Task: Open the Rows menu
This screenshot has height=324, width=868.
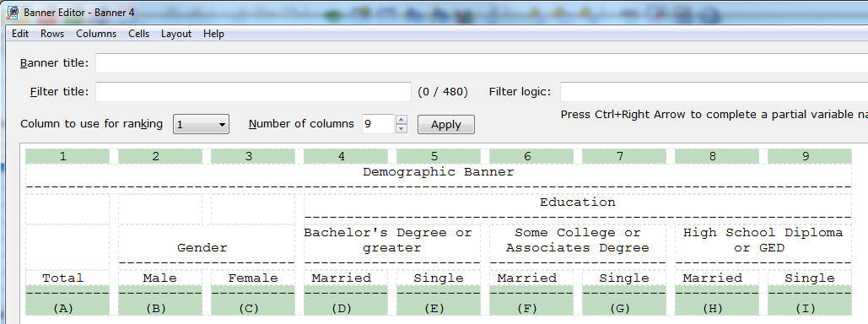Action: [x=52, y=34]
